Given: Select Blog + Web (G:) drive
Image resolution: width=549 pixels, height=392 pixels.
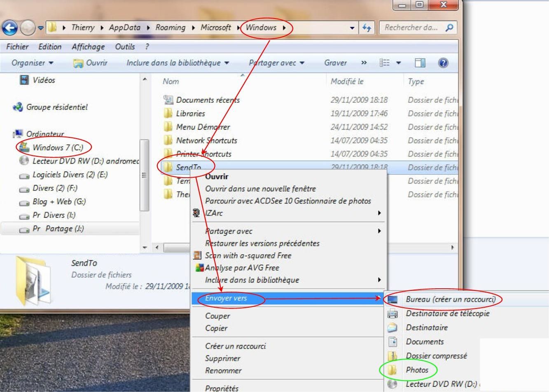Looking at the screenshot, I should pos(53,202).
